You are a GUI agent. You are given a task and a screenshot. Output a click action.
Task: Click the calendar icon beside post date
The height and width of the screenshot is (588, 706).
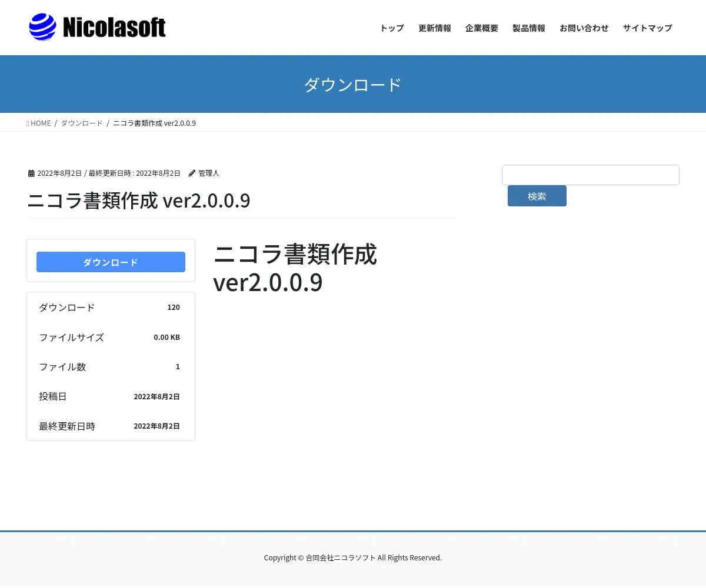pos(31,173)
